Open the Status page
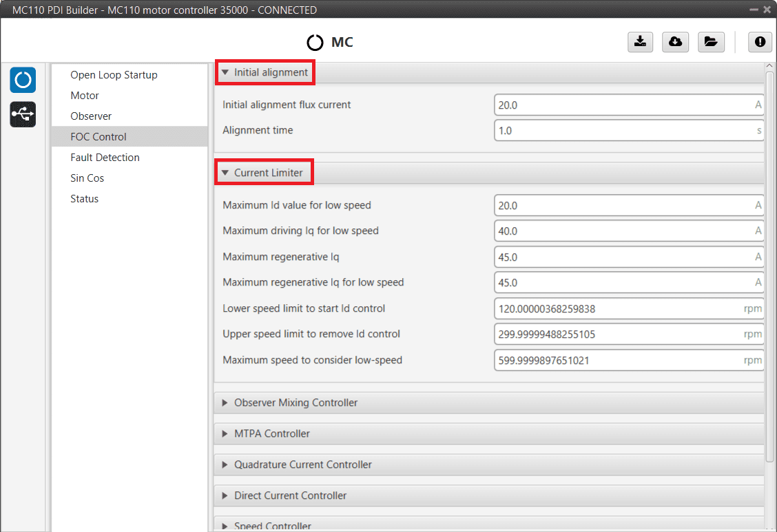The image size is (777, 532). [129, 199]
